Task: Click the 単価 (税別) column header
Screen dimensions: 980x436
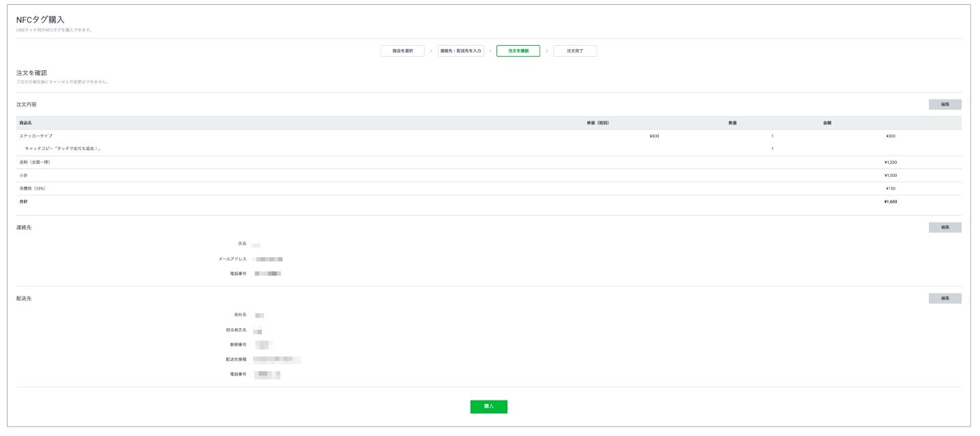Action: coord(597,123)
